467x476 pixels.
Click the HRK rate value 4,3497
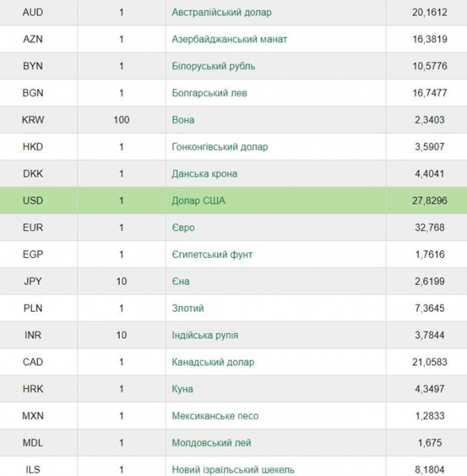tap(430, 389)
